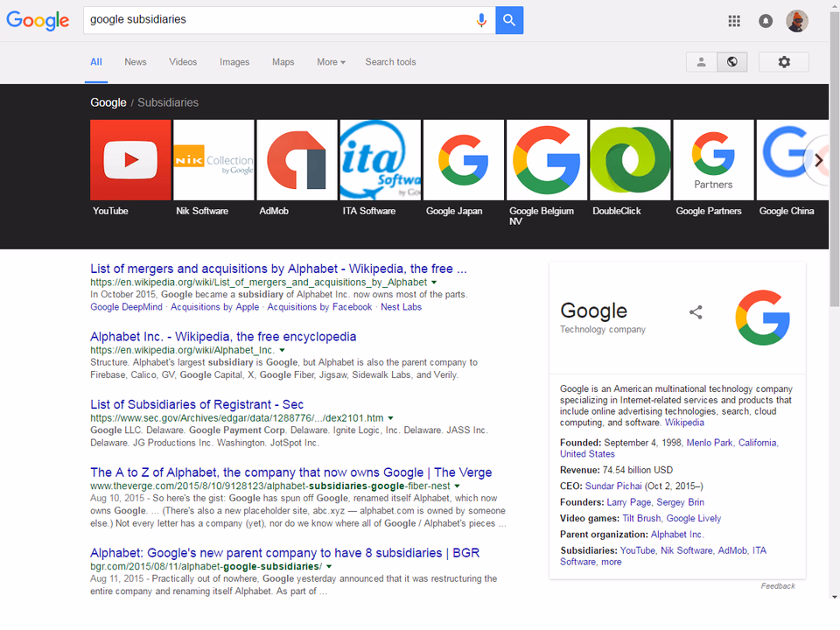Expand options arrow for Alphabet Inc. Wikipedia URL

[282, 350]
